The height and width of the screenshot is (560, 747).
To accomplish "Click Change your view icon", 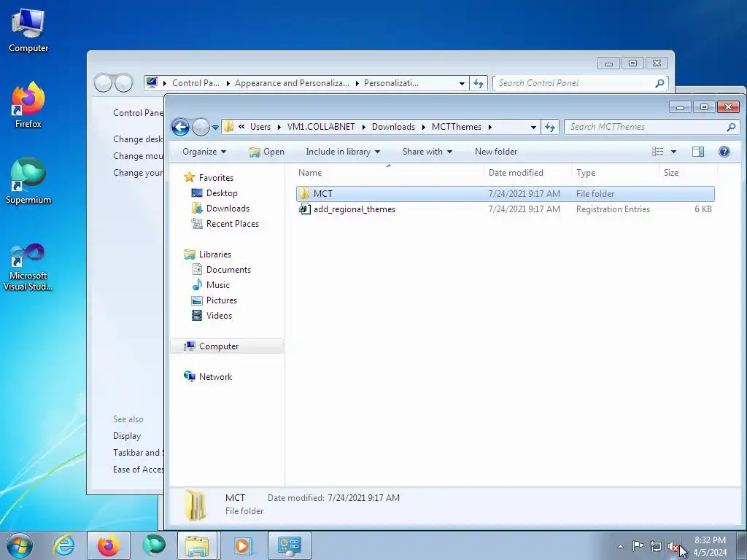I will (658, 152).
